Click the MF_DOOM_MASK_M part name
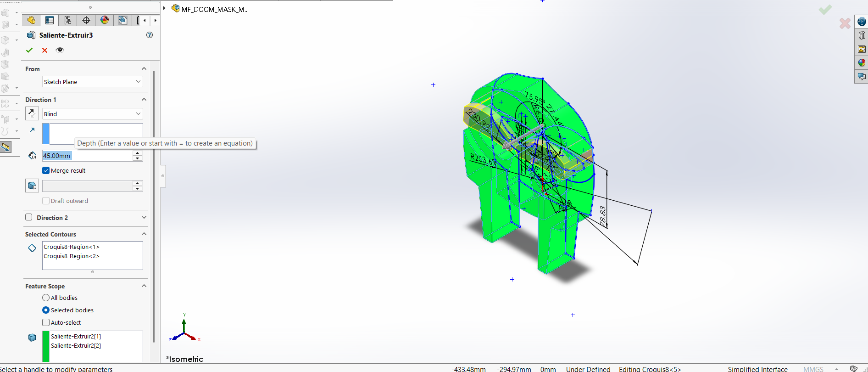This screenshot has width=868, height=372. coord(215,9)
